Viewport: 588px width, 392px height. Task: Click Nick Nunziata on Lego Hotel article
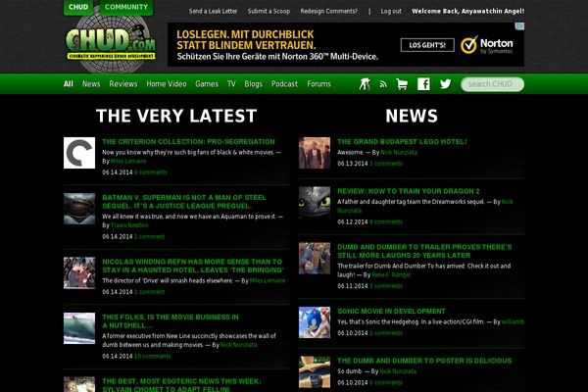click(399, 152)
